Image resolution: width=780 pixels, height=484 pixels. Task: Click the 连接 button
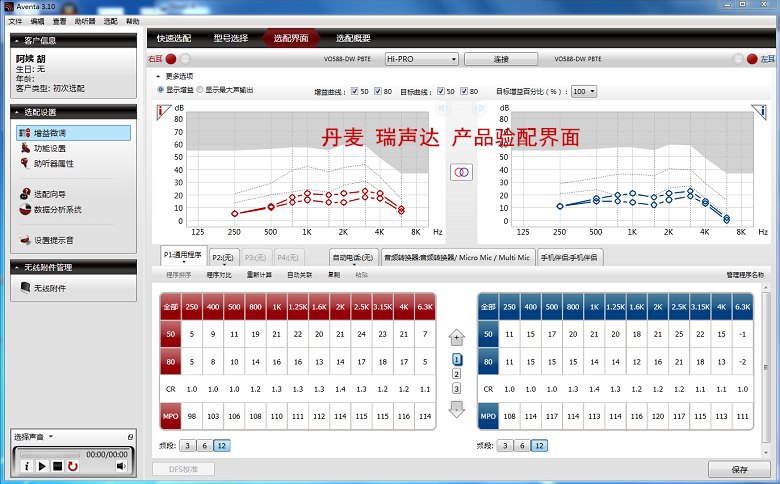coord(500,59)
